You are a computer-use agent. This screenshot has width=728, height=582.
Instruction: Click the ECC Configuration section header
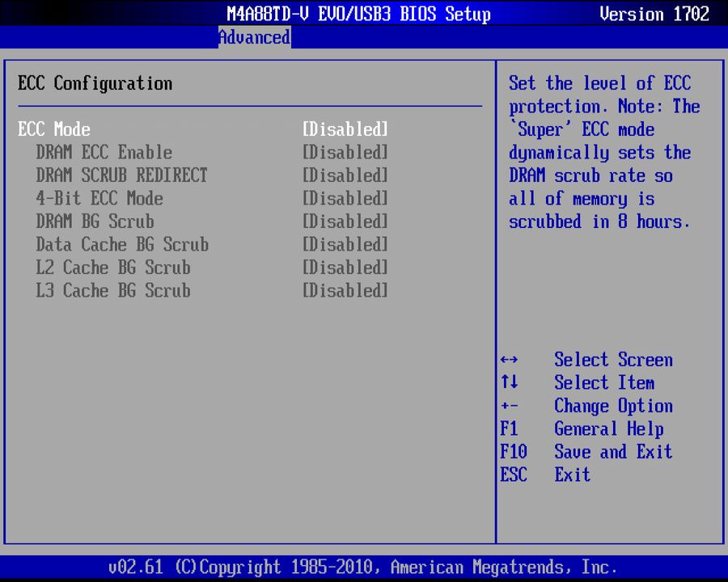coord(95,83)
